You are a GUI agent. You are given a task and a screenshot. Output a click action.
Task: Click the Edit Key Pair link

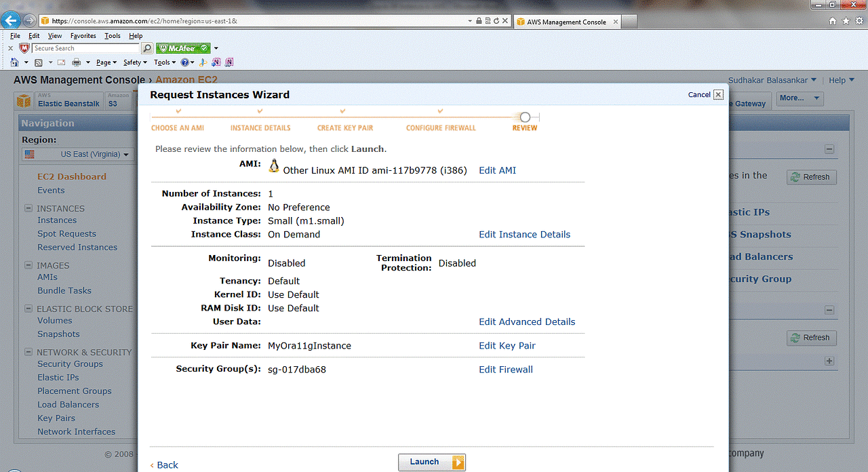click(507, 346)
